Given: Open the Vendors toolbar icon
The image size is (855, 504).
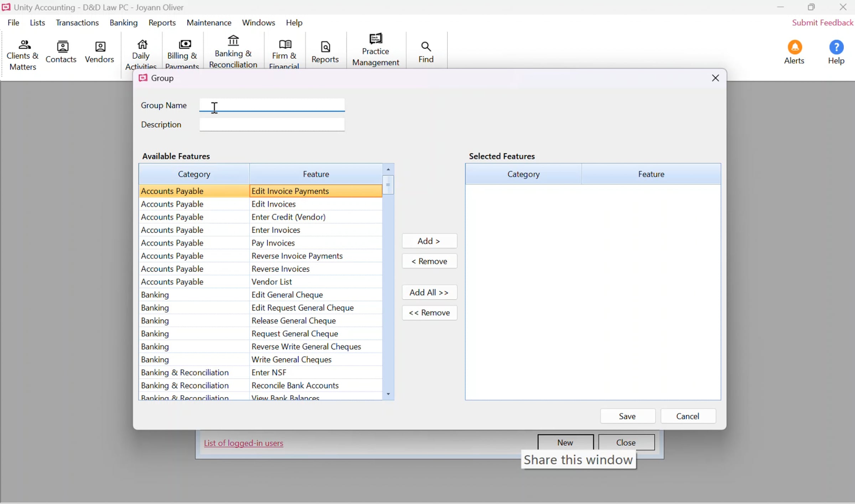Looking at the screenshot, I should [x=99, y=52].
